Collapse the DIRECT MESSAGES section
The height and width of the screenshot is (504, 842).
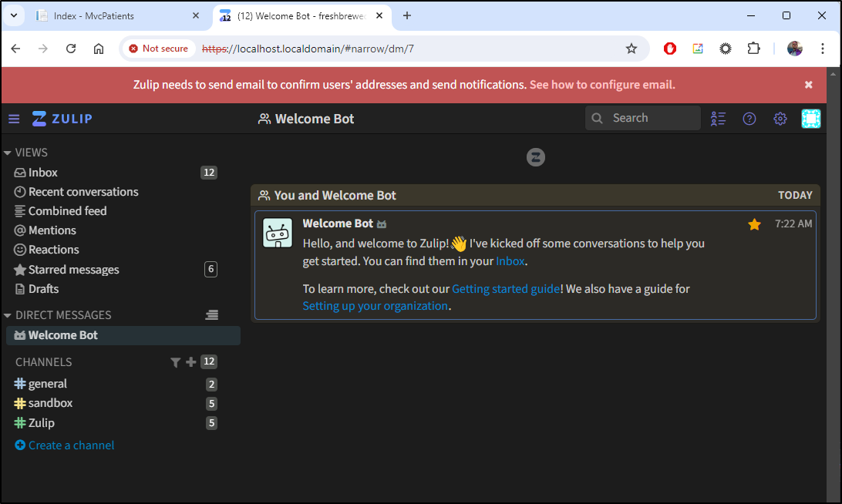tap(8, 315)
